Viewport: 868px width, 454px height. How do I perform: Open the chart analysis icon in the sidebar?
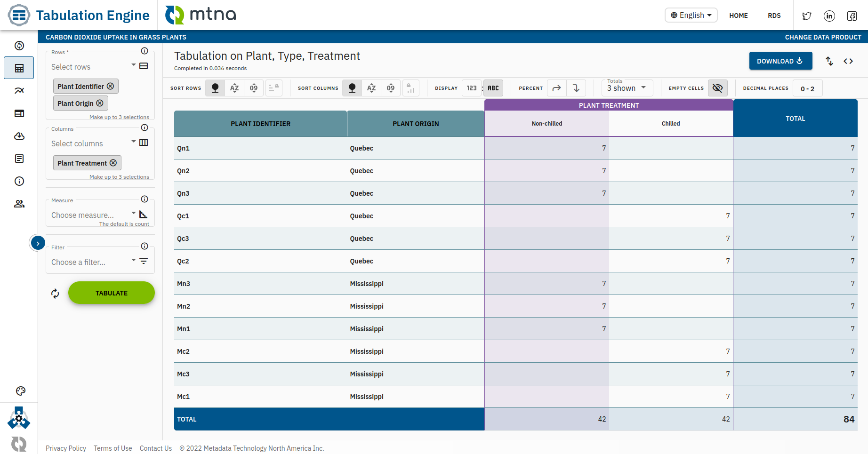[x=19, y=91]
